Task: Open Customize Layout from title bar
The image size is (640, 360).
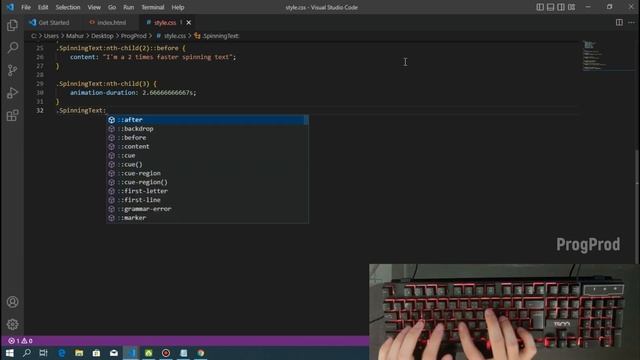Action: point(571,7)
